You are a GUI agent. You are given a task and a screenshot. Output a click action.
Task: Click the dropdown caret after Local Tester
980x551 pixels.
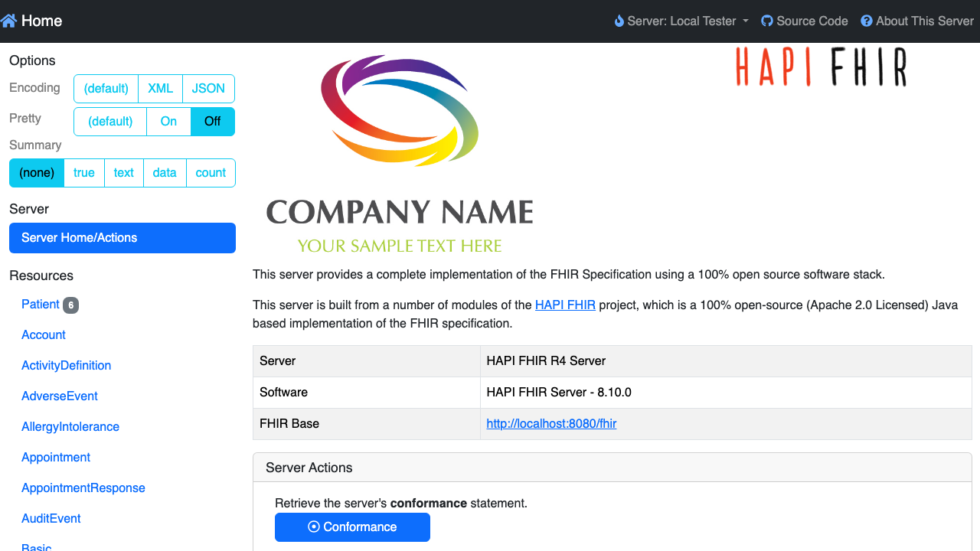point(746,21)
